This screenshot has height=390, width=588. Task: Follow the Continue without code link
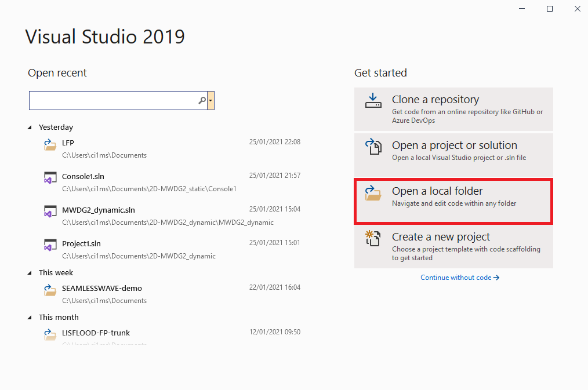pyautogui.click(x=460, y=278)
